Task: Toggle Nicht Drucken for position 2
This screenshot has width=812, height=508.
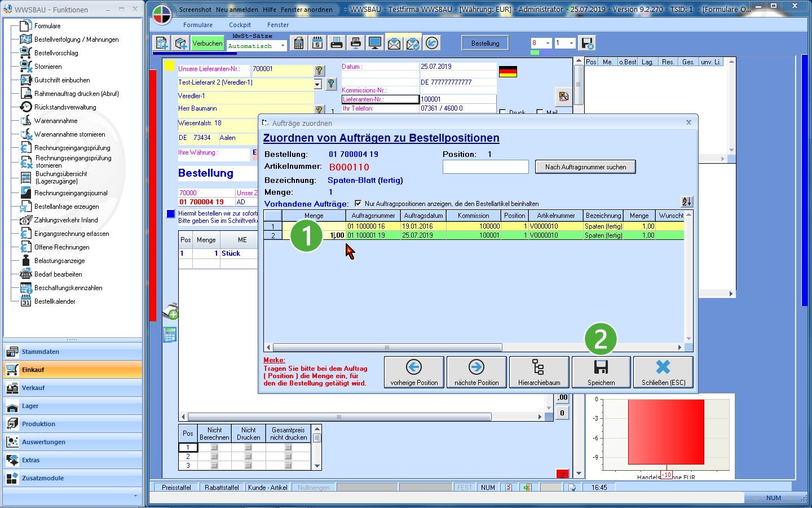Action: [x=248, y=457]
